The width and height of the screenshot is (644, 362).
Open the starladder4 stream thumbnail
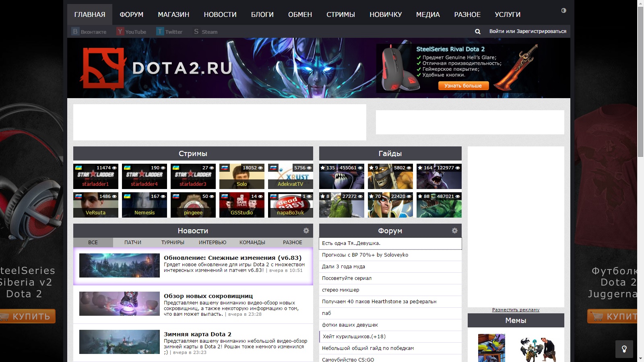tap(144, 176)
